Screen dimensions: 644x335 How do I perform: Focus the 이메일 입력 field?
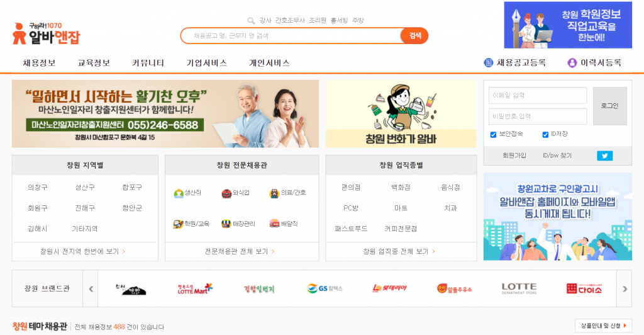pos(537,95)
